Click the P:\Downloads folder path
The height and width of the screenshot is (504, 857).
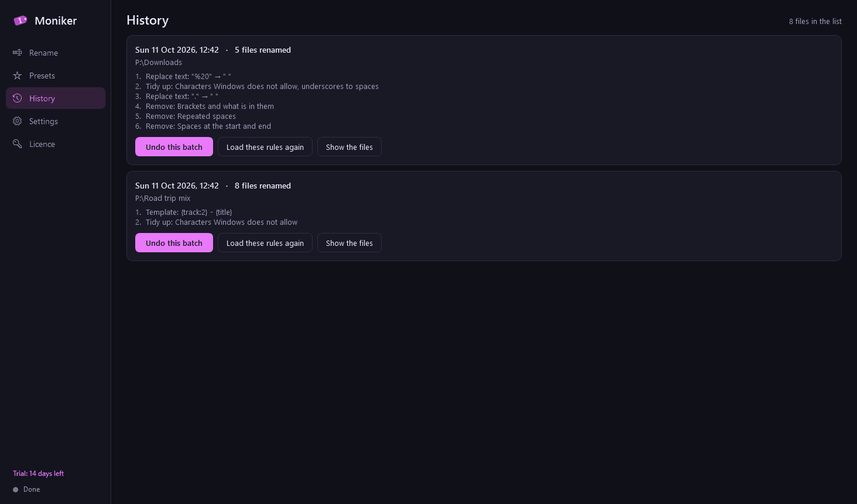click(159, 63)
